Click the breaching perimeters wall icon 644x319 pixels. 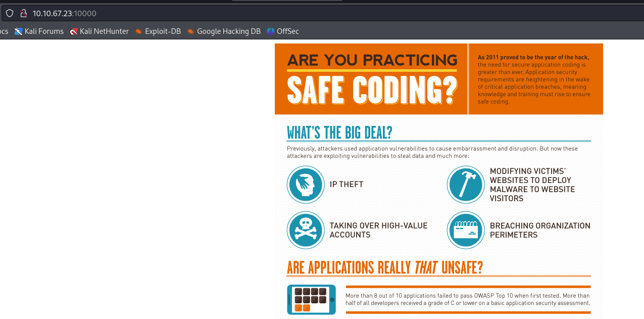[466, 230]
